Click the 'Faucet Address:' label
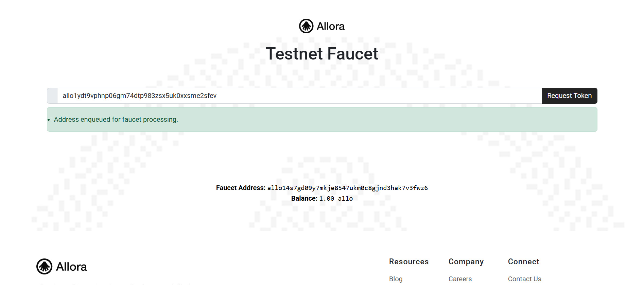 (241, 188)
